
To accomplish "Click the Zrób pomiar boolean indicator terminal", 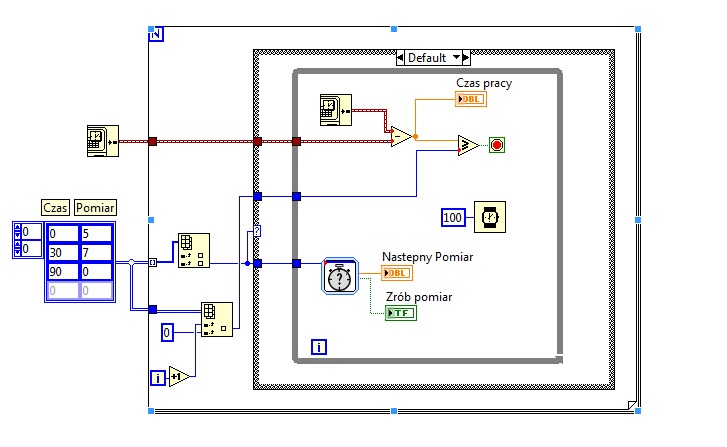I will (x=401, y=313).
